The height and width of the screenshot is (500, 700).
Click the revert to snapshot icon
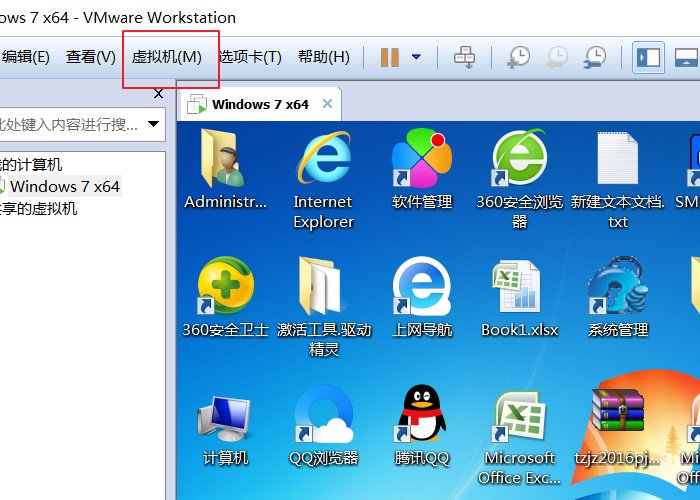(557, 57)
